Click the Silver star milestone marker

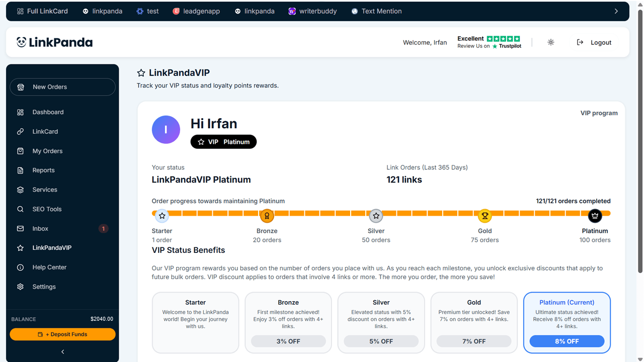[x=376, y=216]
